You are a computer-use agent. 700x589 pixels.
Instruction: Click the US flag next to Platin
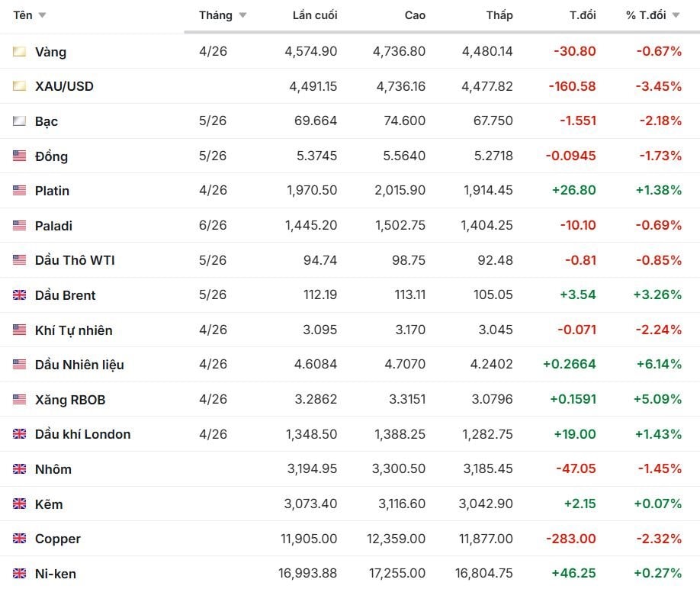click(x=19, y=191)
